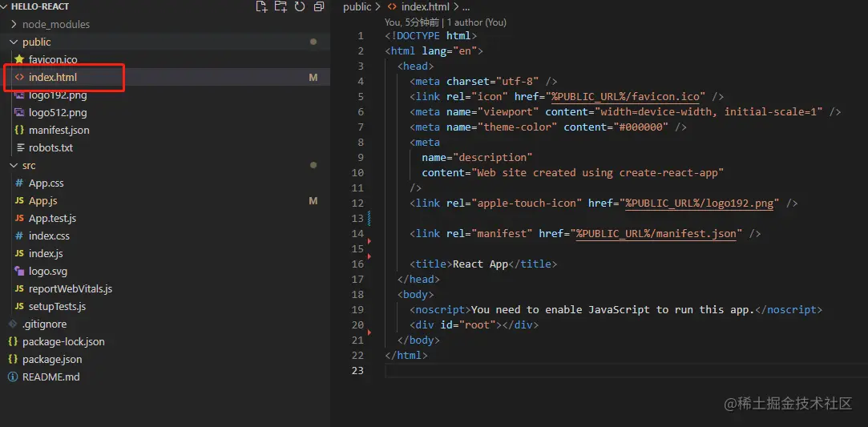Click the <!DOCTYPE html> declaration

430,36
